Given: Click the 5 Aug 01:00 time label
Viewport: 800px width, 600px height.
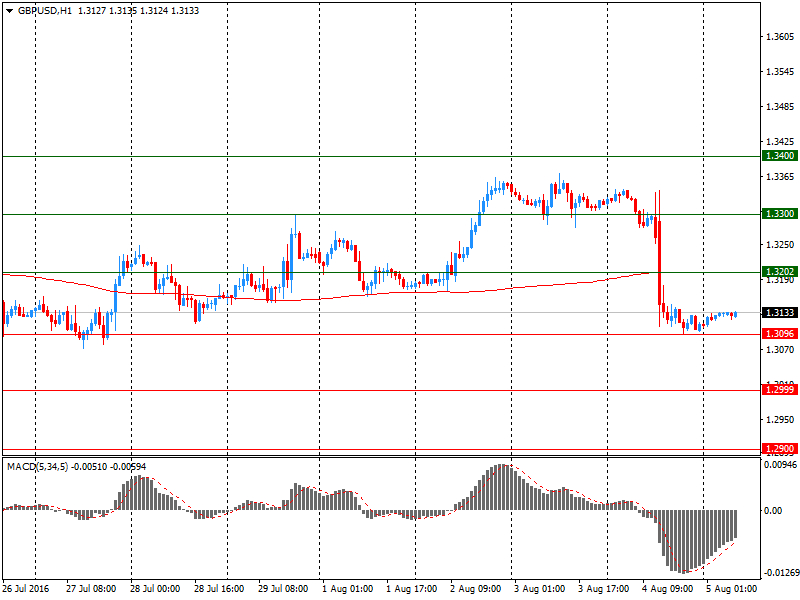Looking at the screenshot, I should tap(732, 589).
